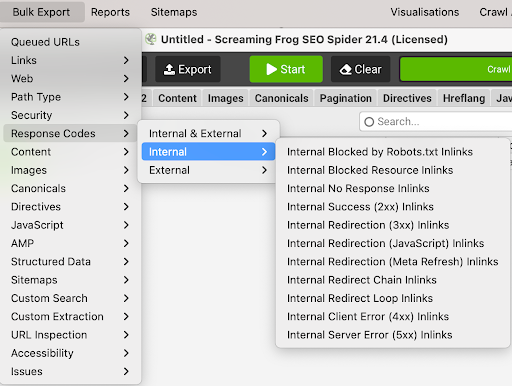
Task: Expand the External response codes submenu
Action: pos(208,170)
